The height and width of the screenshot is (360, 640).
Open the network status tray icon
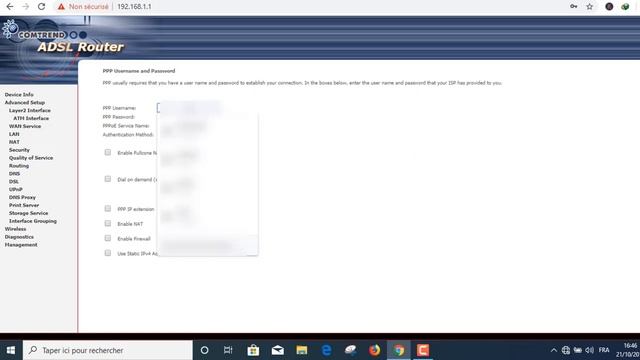click(x=566, y=350)
